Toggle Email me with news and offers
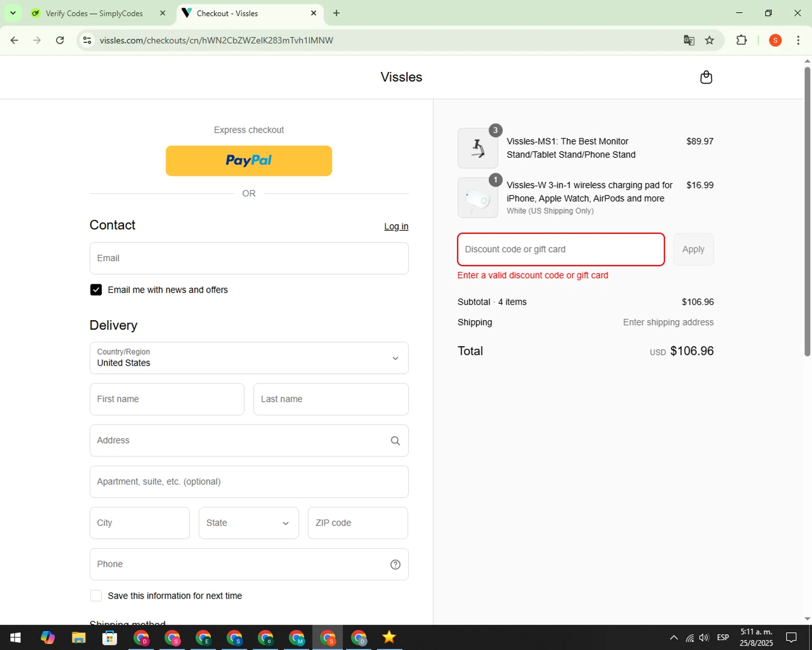Viewport: 812px width, 650px height. 96,290
